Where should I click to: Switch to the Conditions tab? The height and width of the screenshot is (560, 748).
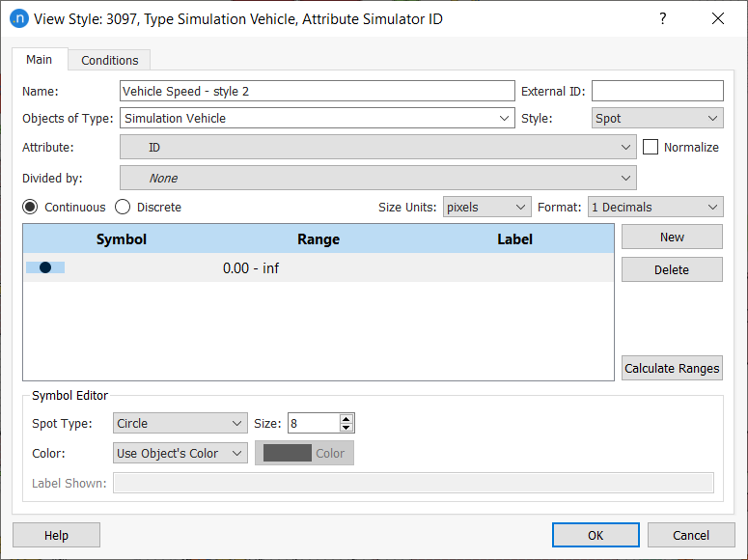(x=109, y=60)
